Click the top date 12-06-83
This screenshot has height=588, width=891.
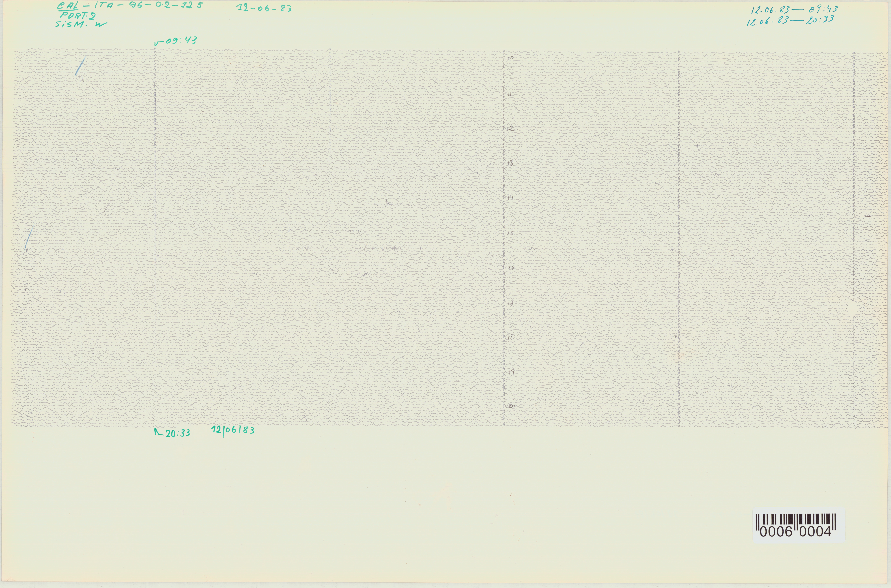[264, 8]
